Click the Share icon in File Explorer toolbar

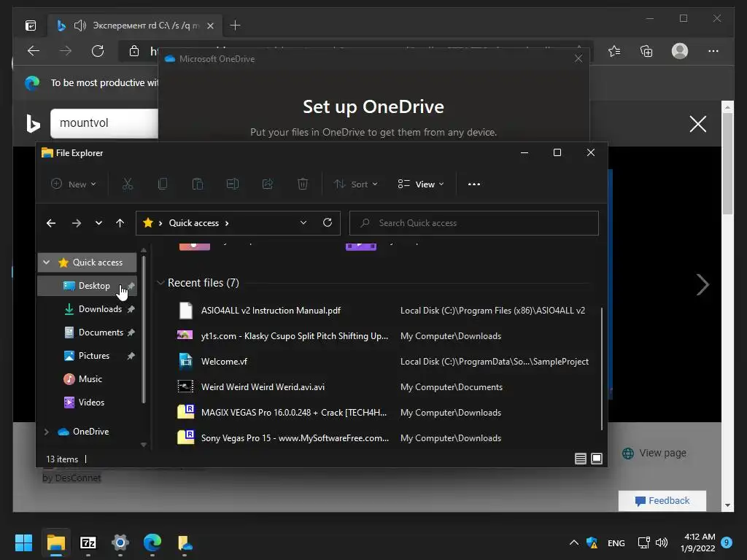click(x=268, y=184)
